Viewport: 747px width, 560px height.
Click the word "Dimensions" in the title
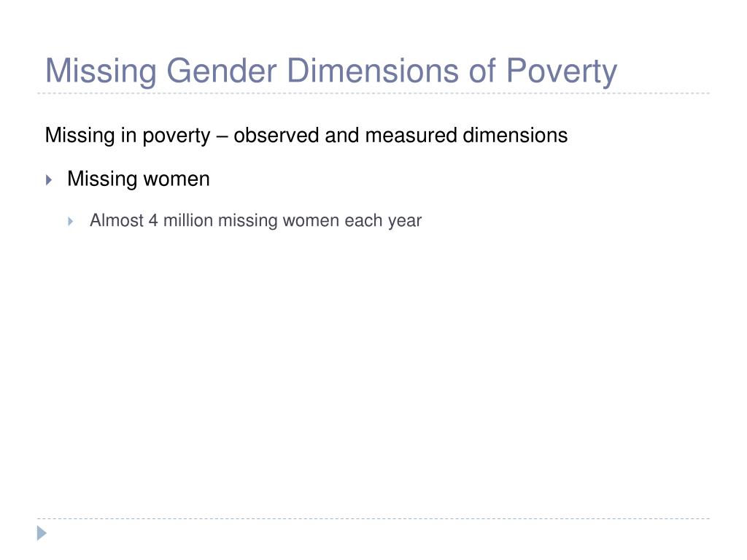(373, 71)
